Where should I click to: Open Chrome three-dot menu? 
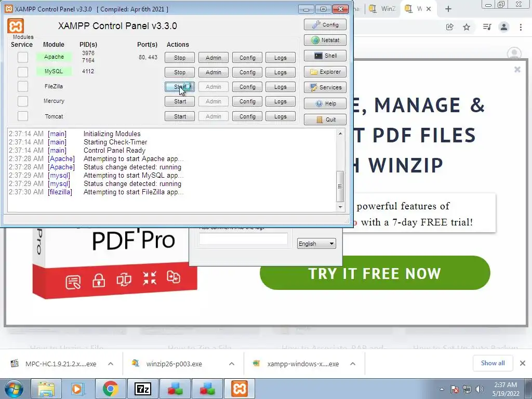pyautogui.click(x=521, y=27)
